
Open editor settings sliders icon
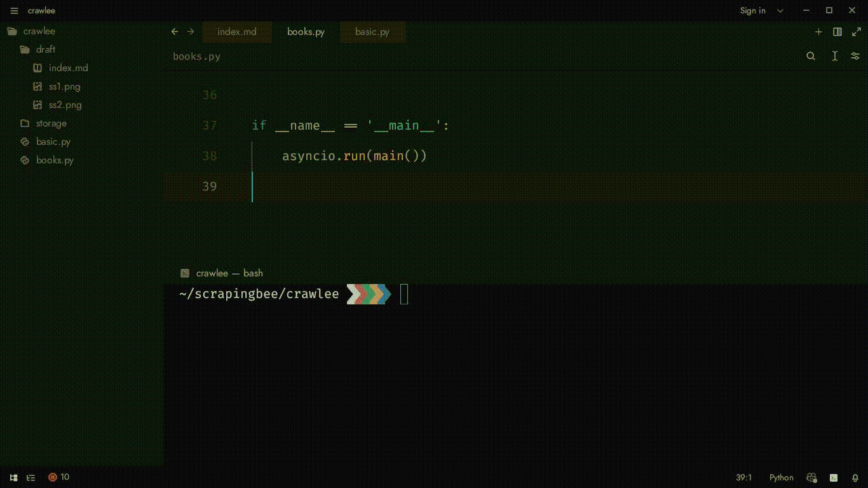(x=855, y=56)
